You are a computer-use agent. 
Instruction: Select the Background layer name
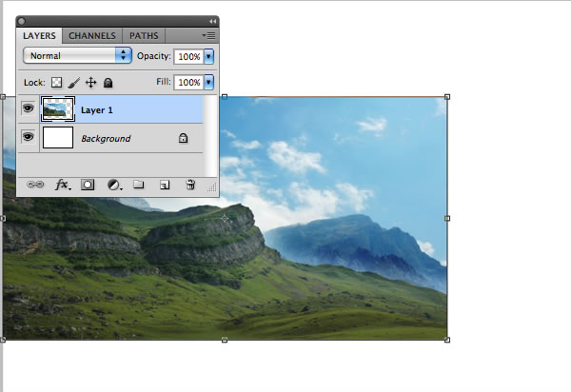click(x=106, y=139)
